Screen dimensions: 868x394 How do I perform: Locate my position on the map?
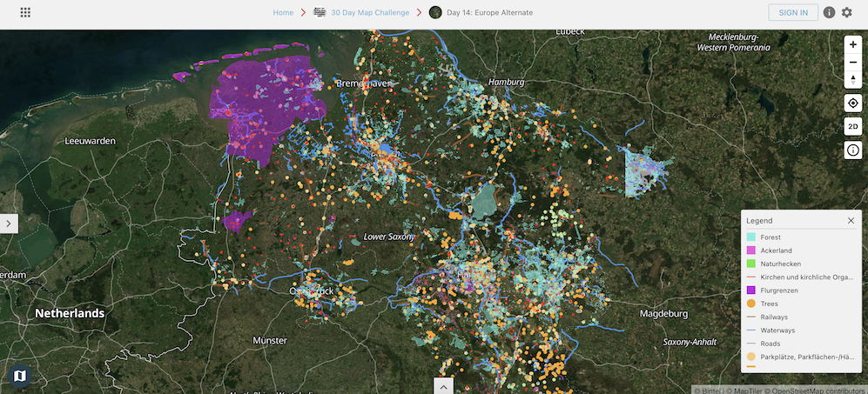(x=852, y=103)
